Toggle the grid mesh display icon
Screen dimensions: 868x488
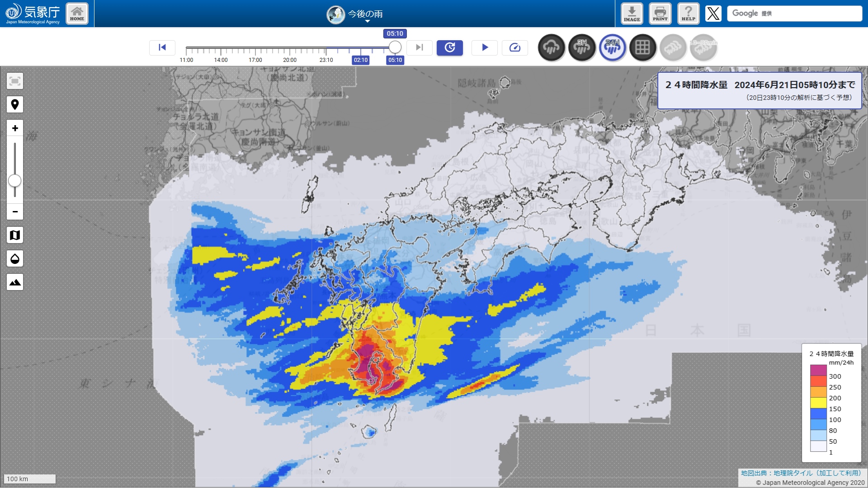pyautogui.click(x=642, y=47)
